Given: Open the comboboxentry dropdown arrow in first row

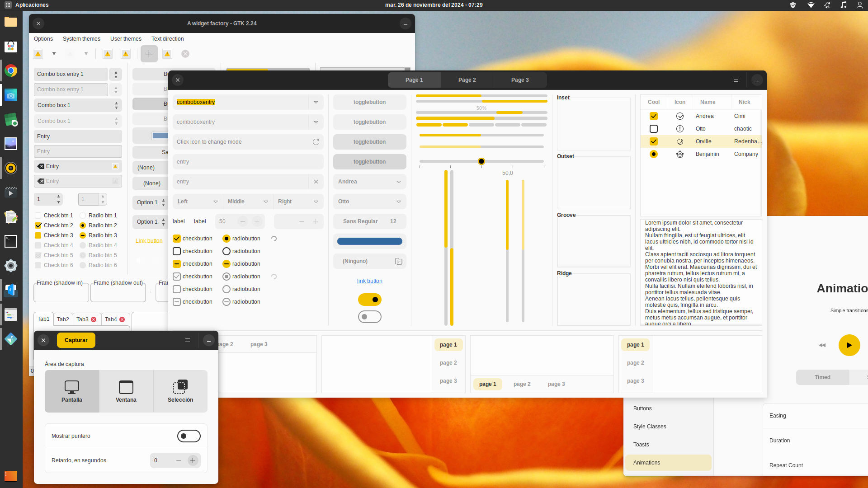Looking at the screenshot, I should 316,102.
